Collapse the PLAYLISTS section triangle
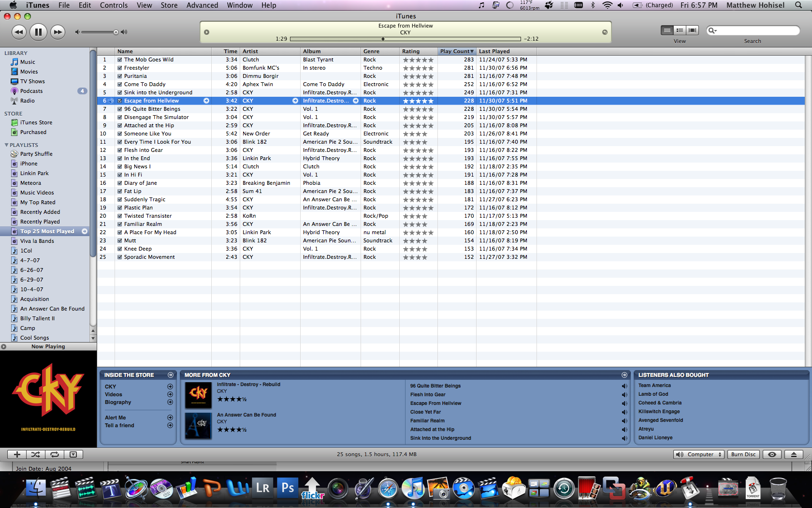This screenshot has width=812, height=508. (x=6, y=145)
